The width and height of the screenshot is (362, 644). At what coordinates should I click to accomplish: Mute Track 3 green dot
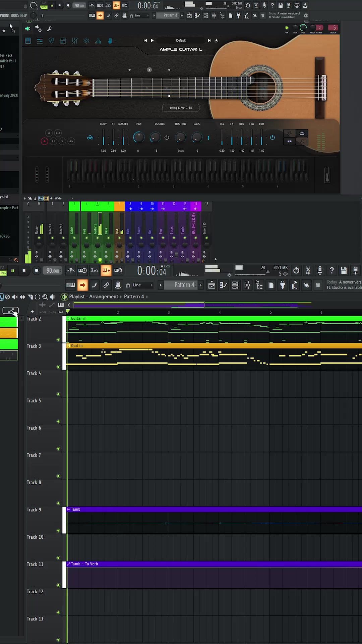58,367
